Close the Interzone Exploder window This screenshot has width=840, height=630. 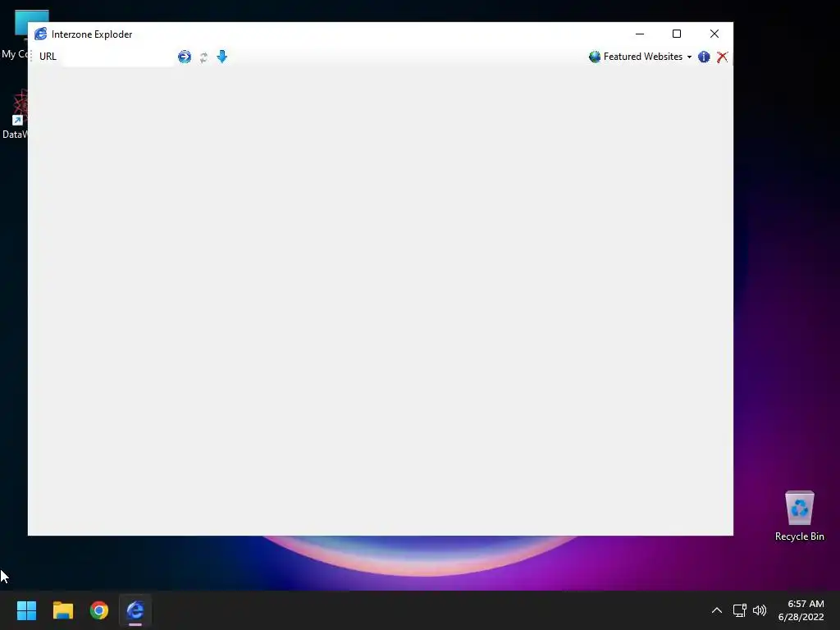714,34
